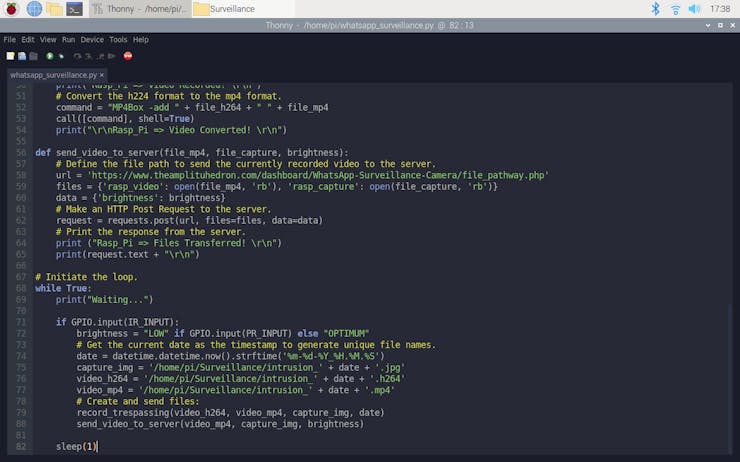Open the Wi-Fi network tray icon
The width and height of the screenshot is (740, 462).
pyautogui.click(x=675, y=9)
